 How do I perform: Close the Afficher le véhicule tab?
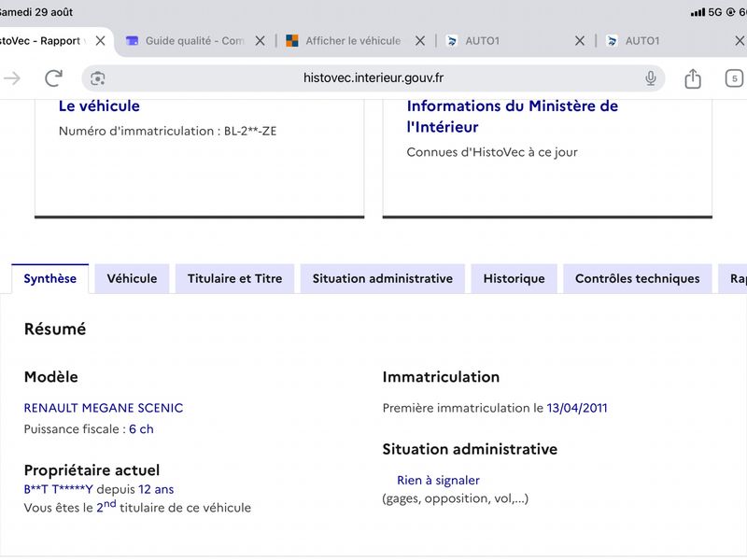click(419, 41)
